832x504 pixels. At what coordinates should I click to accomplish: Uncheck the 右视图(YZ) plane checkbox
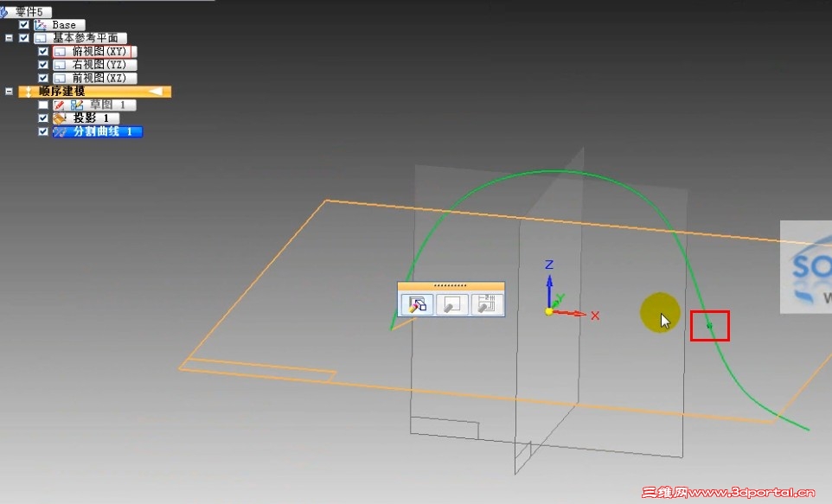click(x=43, y=65)
